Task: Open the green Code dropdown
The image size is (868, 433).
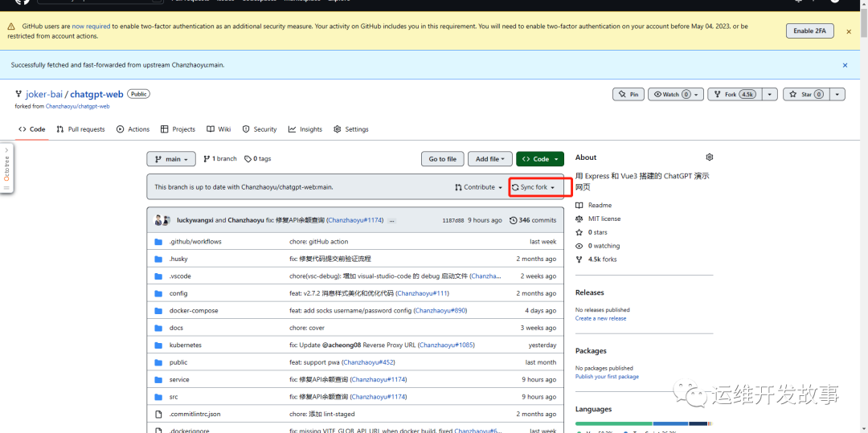Action: click(x=540, y=159)
